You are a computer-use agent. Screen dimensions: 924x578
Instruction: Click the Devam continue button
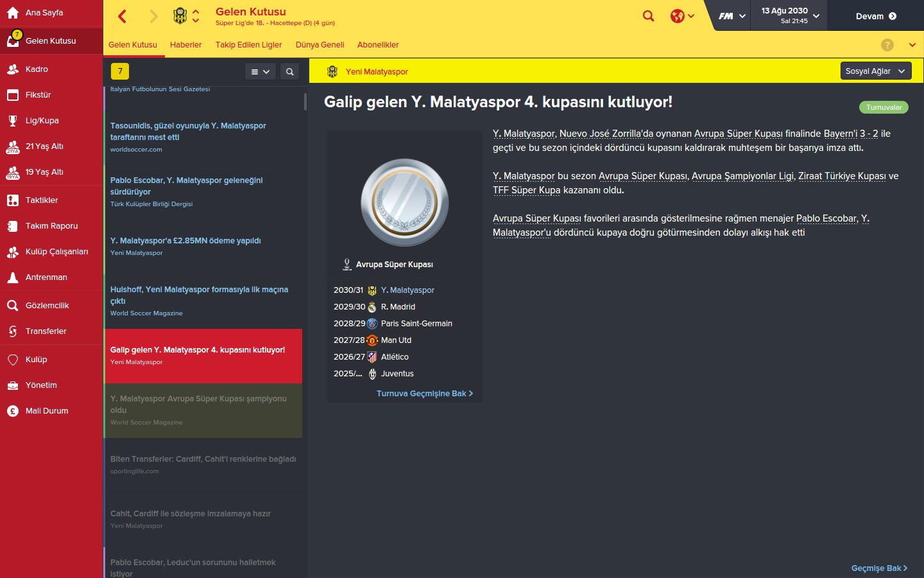point(876,16)
